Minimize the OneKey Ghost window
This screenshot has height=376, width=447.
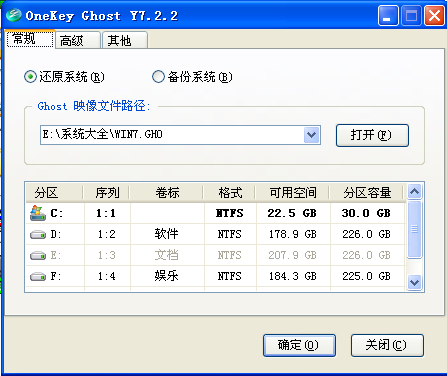pyautogui.click(x=388, y=15)
